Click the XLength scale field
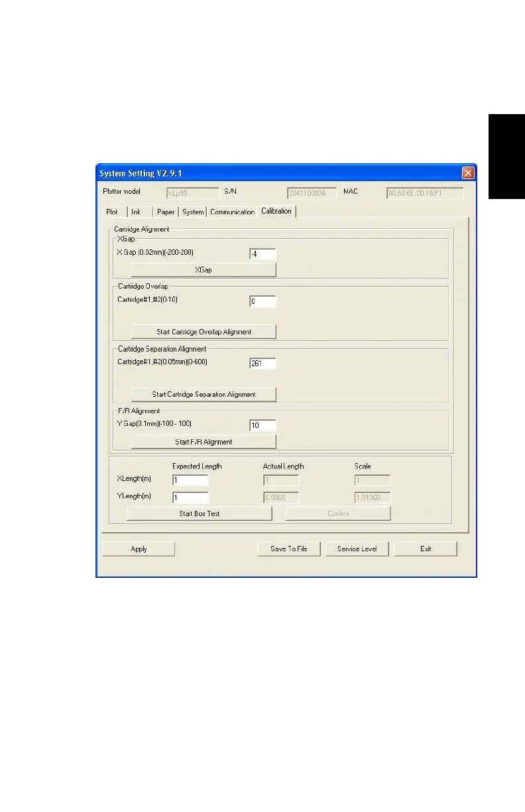Screen dimensions: 525x812 coord(372,480)
